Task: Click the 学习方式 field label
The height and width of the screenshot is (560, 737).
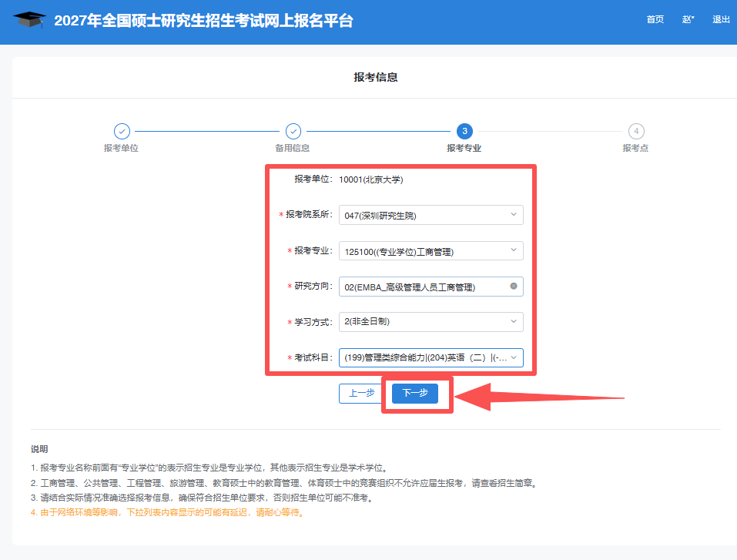Action: pos(313,322)
